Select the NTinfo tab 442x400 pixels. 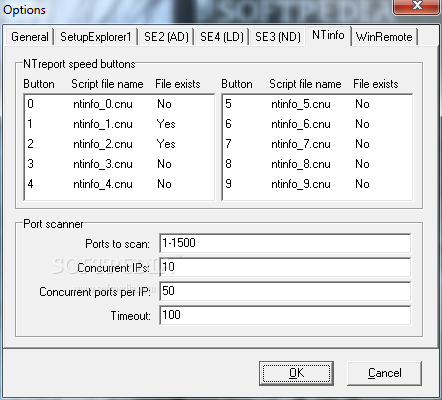(328, 35)
